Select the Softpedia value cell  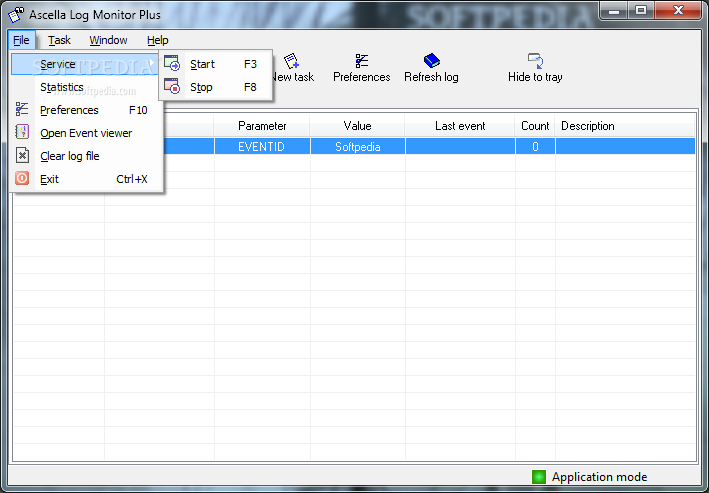pos(358,147)
